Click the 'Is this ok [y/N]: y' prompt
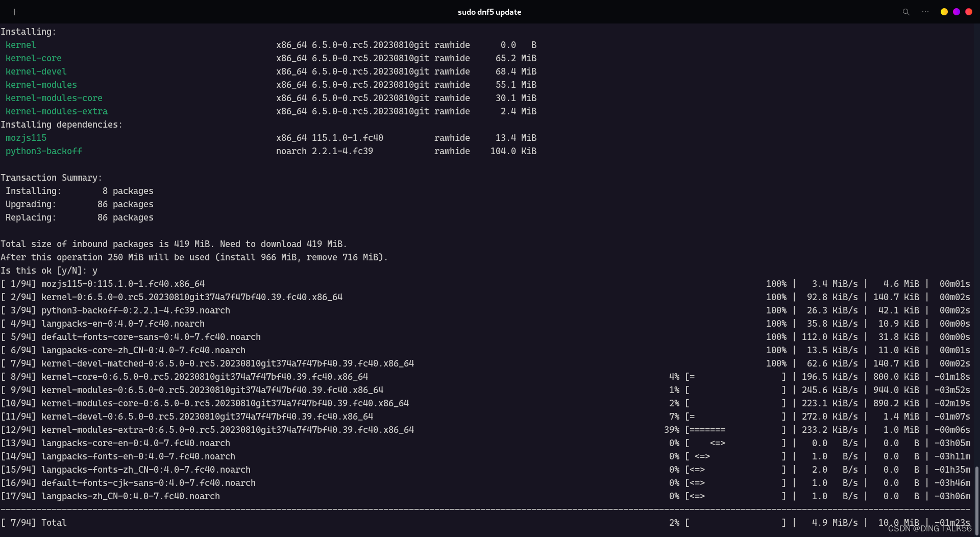This screenshot has width=980, height=537. pyautogui.click(x=49, y=271)
